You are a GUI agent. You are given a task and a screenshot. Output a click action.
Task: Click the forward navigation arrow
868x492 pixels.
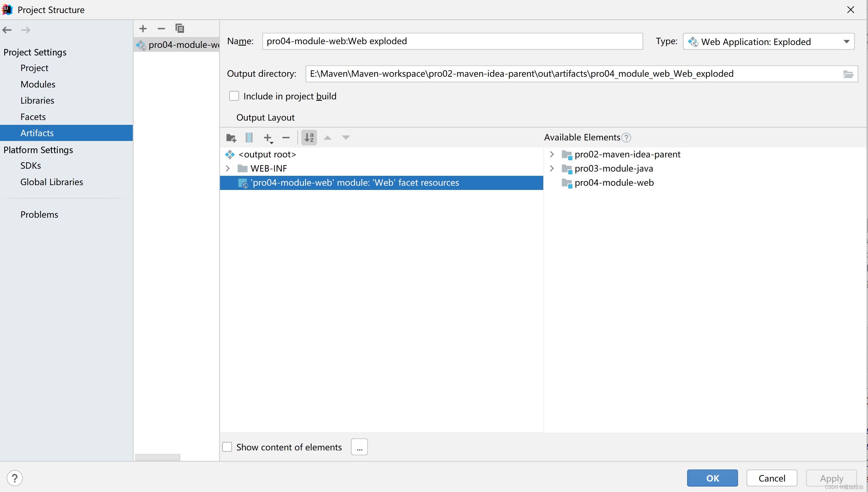coord(26,30)
